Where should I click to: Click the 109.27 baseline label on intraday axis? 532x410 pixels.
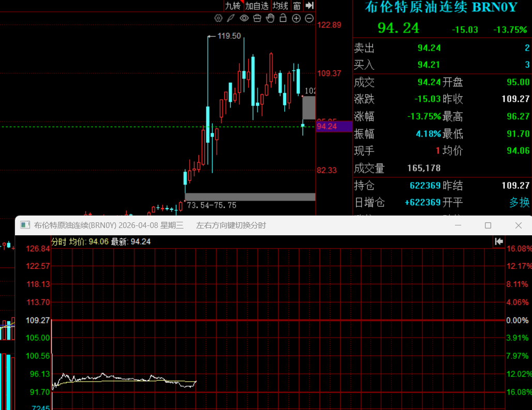38,320
